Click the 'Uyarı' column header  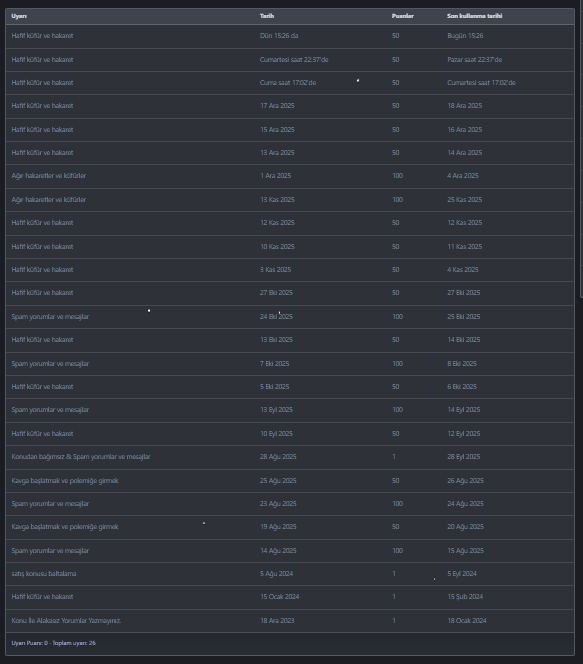click(19, 16)
